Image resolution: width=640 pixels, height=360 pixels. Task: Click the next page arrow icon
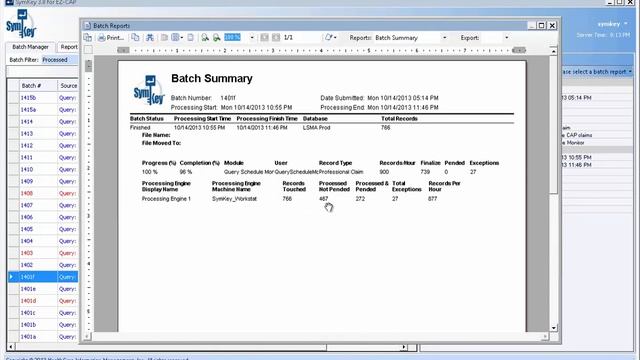point(276,38)
